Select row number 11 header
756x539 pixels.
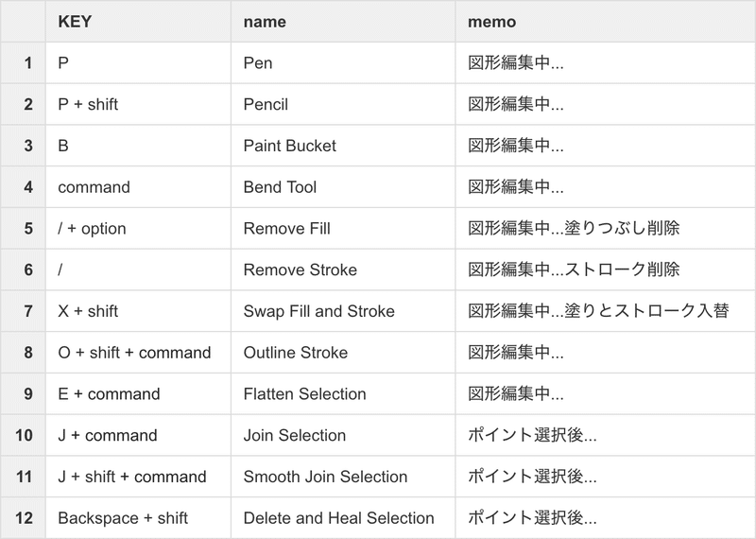coord(23,477)
